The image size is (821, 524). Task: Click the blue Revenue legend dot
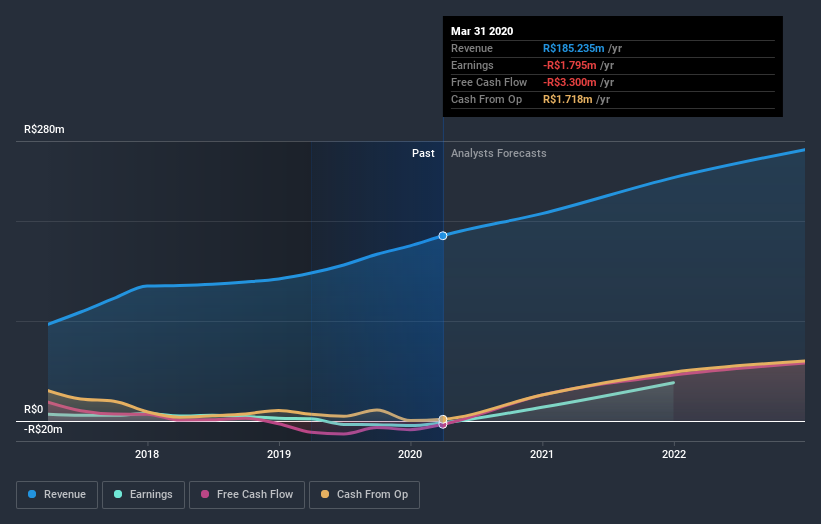point(32,494)
